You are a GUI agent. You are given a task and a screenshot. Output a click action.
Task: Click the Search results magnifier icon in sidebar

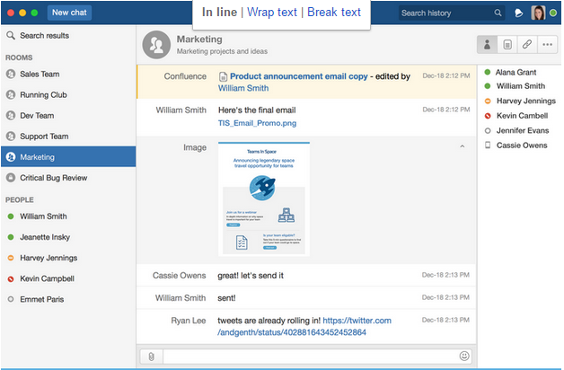(x=11, y=35)
